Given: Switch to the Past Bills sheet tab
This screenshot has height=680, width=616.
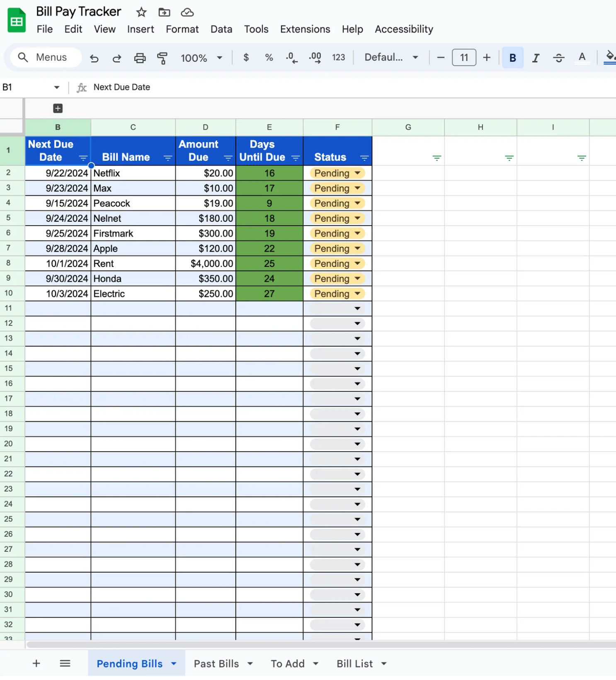Looking at the screenshot, I should pos(216,664).
